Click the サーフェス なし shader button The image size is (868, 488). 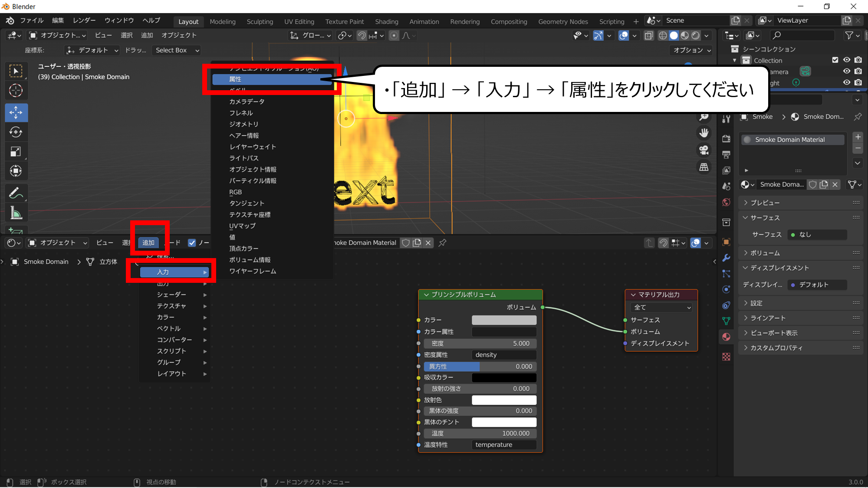point(817,235)
